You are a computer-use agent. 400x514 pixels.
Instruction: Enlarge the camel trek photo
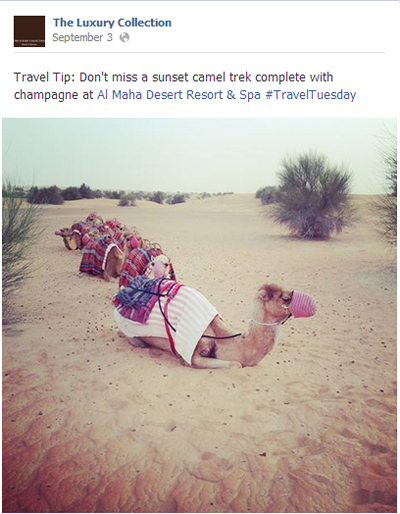point(199,315)
